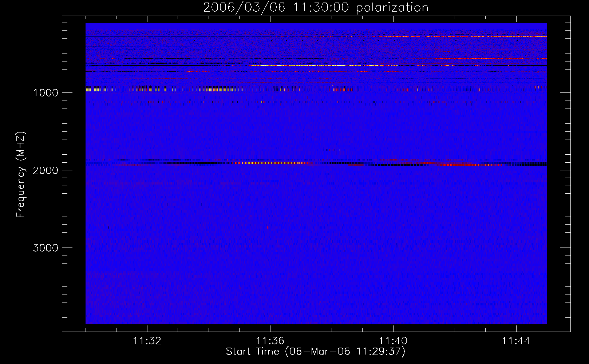Click the 11:36 time tick label
The height and width of the screenshot is (364, 589).
coord(270,341)
